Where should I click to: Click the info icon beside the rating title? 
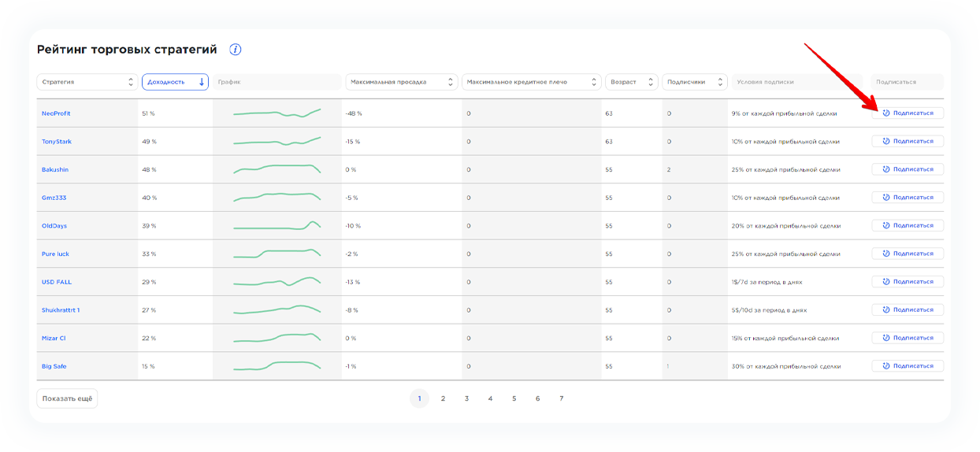pos(235,50)
